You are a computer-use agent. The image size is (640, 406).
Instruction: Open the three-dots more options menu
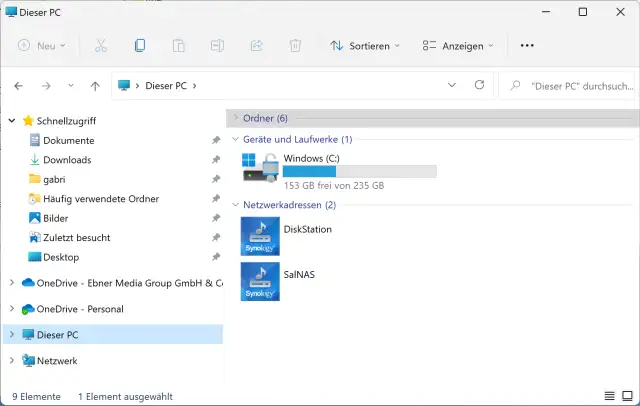tap(528, 46)
